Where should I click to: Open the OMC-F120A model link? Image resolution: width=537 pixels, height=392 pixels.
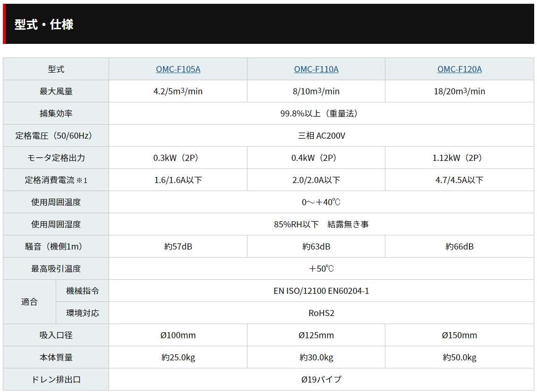[459, 69]
